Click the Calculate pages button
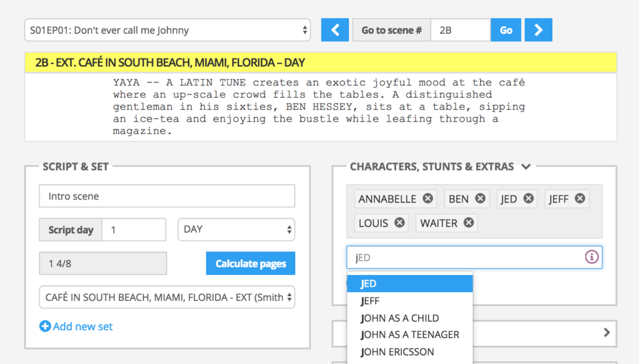This screenshot has height=364, width=639. (250, 263)
